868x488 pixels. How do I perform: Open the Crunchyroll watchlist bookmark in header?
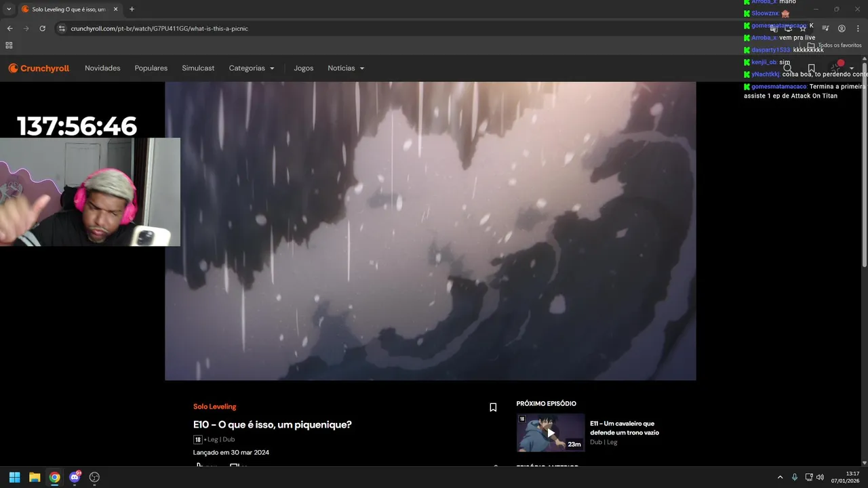tap(812, 68)
